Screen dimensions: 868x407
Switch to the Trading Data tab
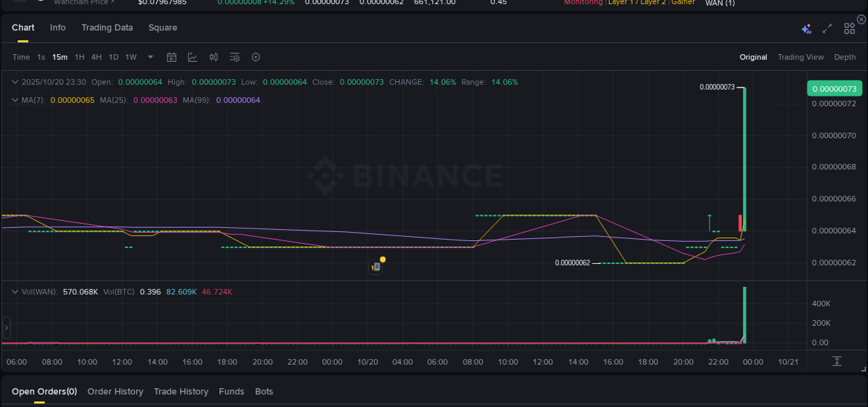pyautogui.click(x=107, y=28)
